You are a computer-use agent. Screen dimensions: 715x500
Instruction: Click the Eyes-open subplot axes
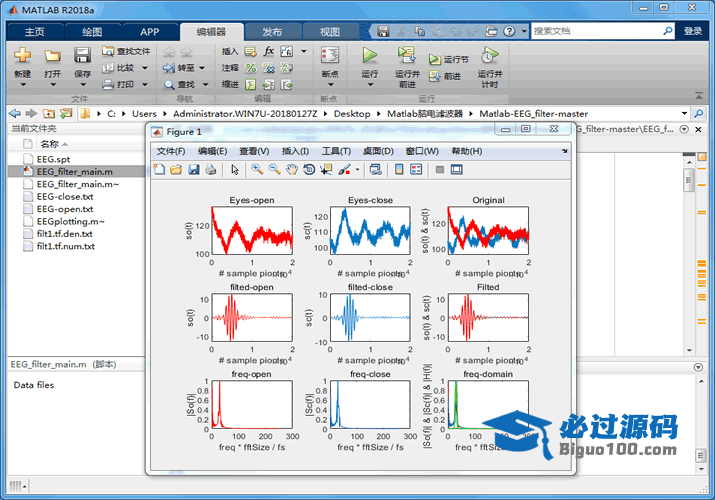pyautogui.click(x=252, y=230)
